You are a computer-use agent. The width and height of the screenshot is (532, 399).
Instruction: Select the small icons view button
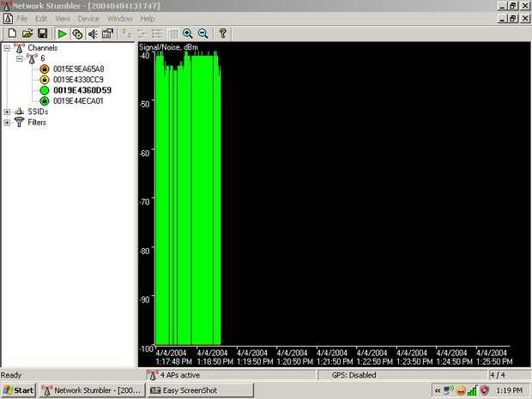[142, 33]
